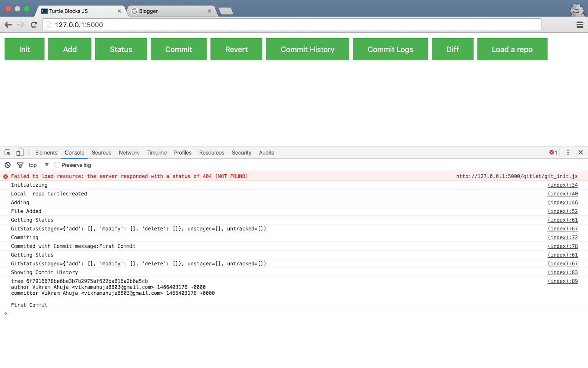Select 'Showing Commit History' log entry
588x368 pixels.
tap(44, 272)
